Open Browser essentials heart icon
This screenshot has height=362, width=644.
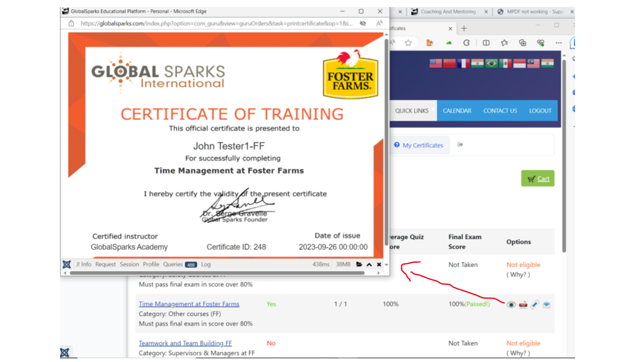point(541,43)
